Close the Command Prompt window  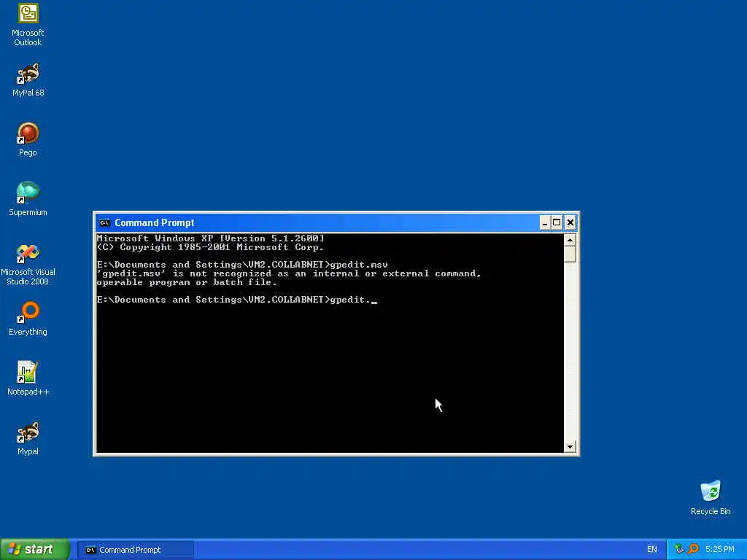click(570, 222)
